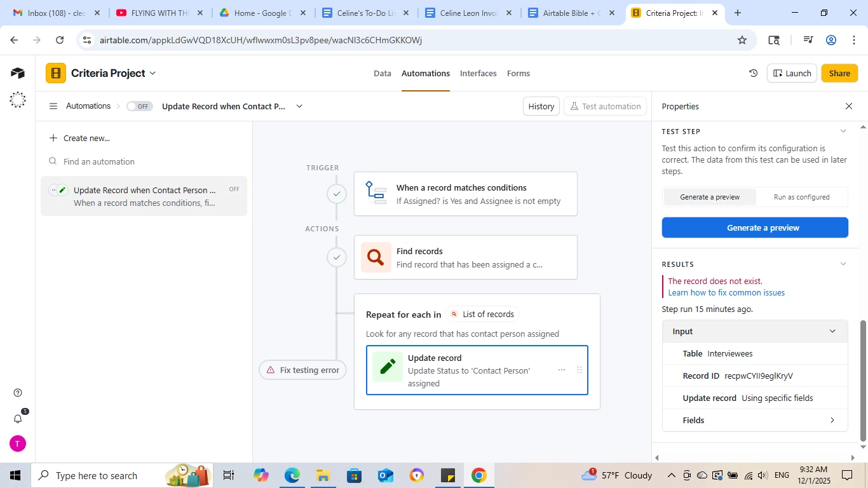The image size is (868, 488).
Task: Open the Chrome profile icon
Action: point(831,40)
